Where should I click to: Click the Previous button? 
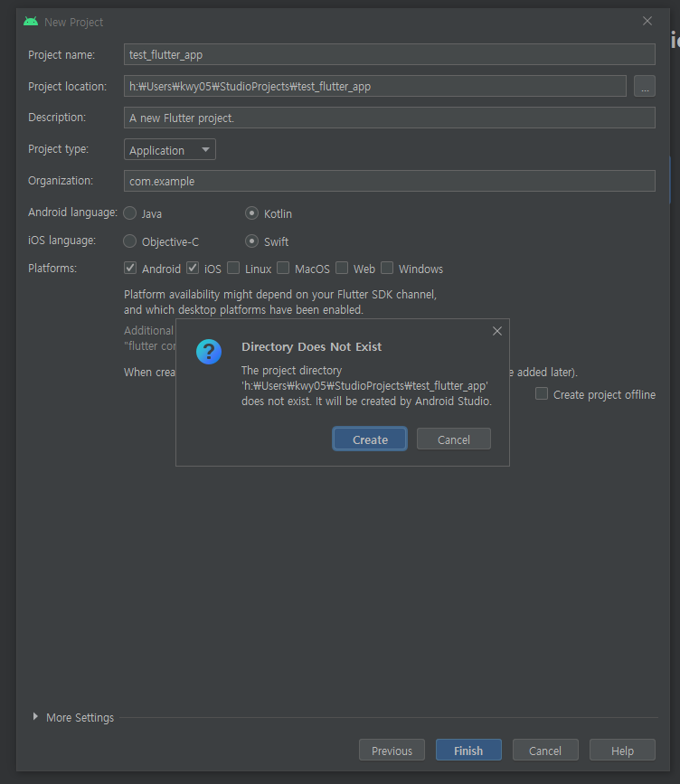click(392, 750)
